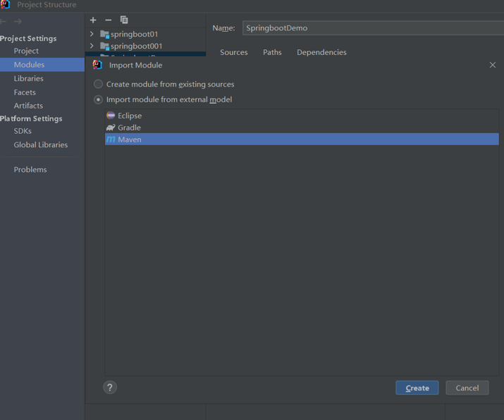Click the remove module minus icon
504x420 pixels.
109,20
